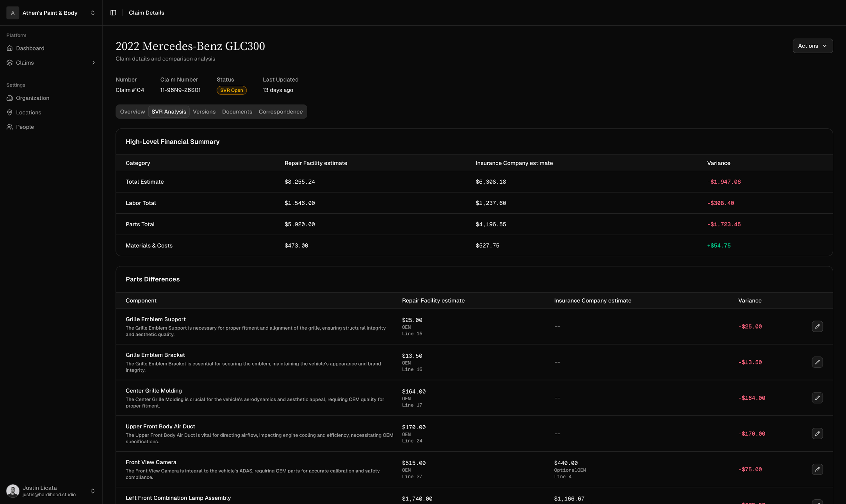Click the Claim #104 value
The image size is (846, 504).
pos(130,90)
